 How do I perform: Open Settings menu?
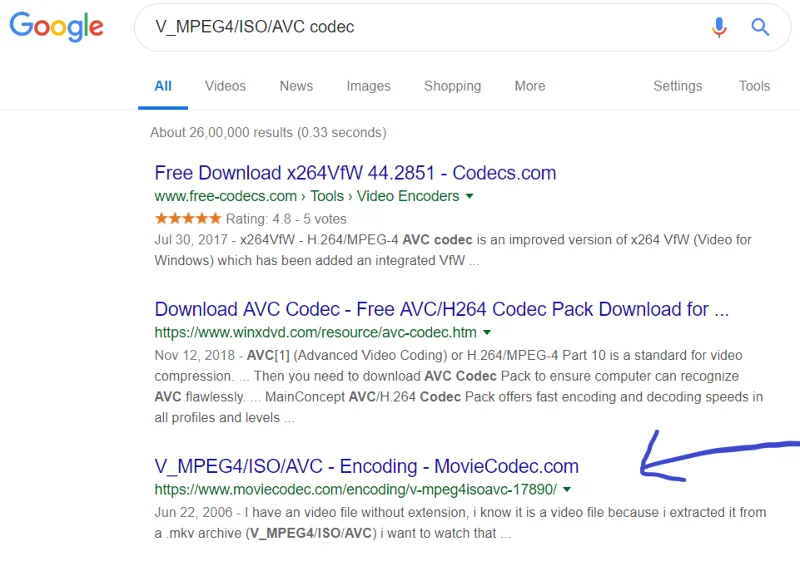click(x=678, y=86)
